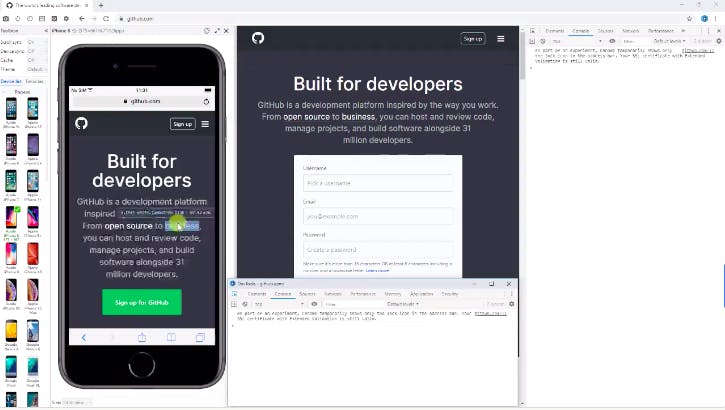
Task: Open the Sources tab in right DevTools
Action: (605, 31)
